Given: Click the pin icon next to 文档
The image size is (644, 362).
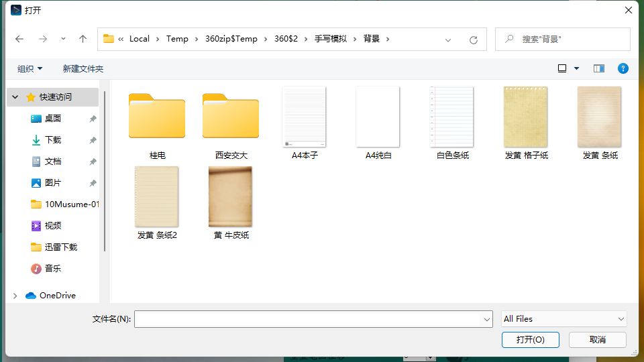Looking at the screenshot, I should [x=93, y=162].
